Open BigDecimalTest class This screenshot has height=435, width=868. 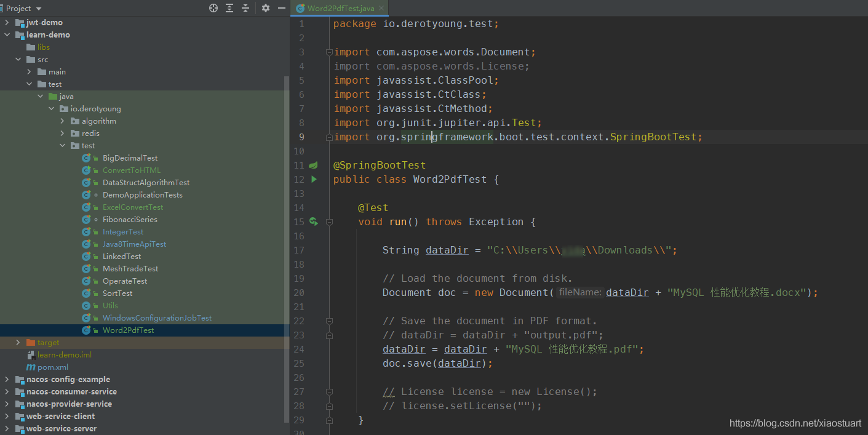pyautogui.click(x=130, y=158)
